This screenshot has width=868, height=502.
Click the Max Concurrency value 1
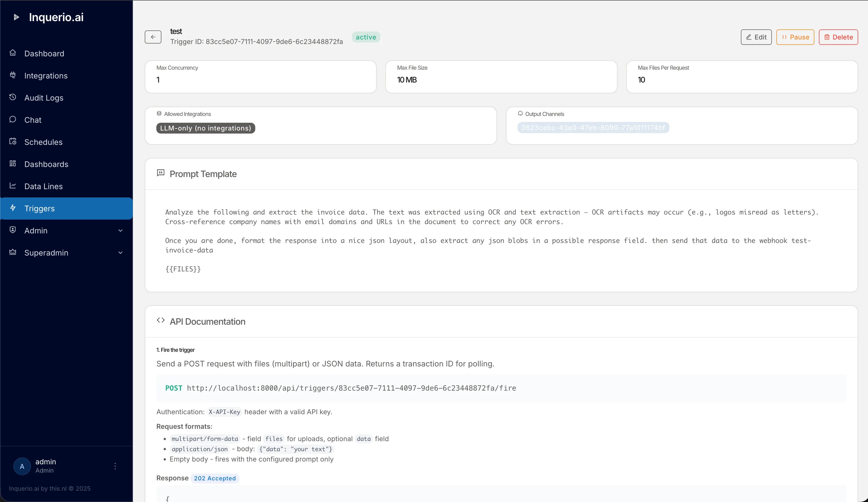pyautogui.click(x=158, y=79)
